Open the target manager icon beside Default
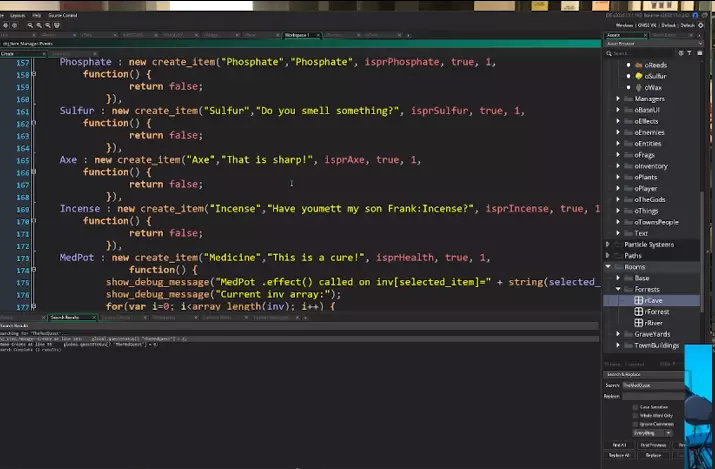The image size is (715, 469). (x=701, y=25)
